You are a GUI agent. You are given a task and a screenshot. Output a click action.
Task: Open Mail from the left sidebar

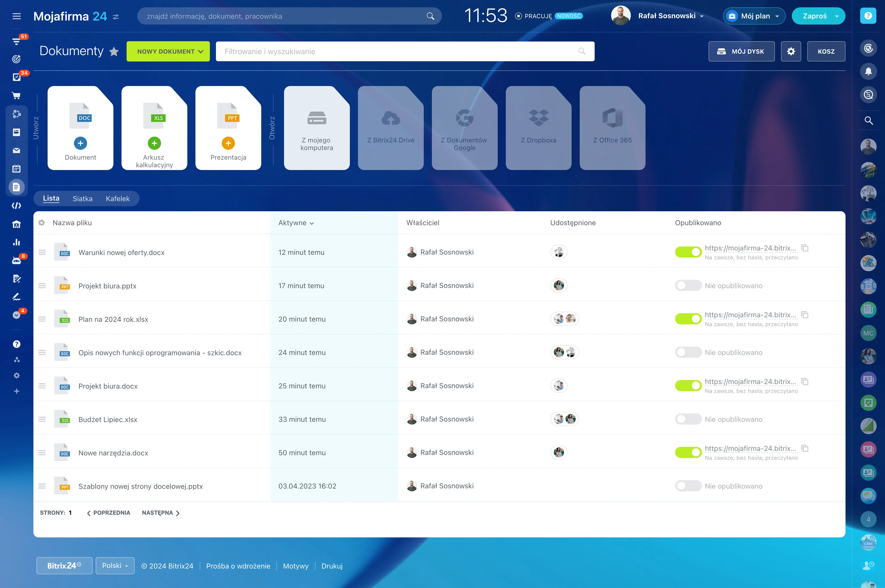coord(16,150)
